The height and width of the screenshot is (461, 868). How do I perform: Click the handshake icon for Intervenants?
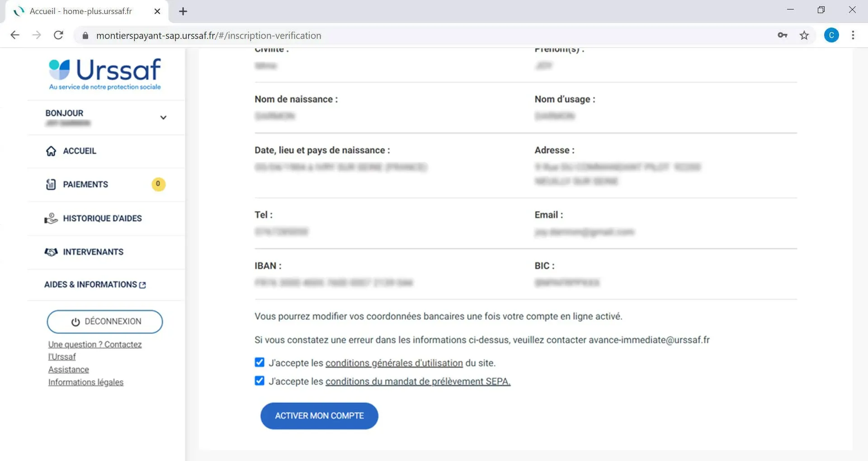click(51, 252)
